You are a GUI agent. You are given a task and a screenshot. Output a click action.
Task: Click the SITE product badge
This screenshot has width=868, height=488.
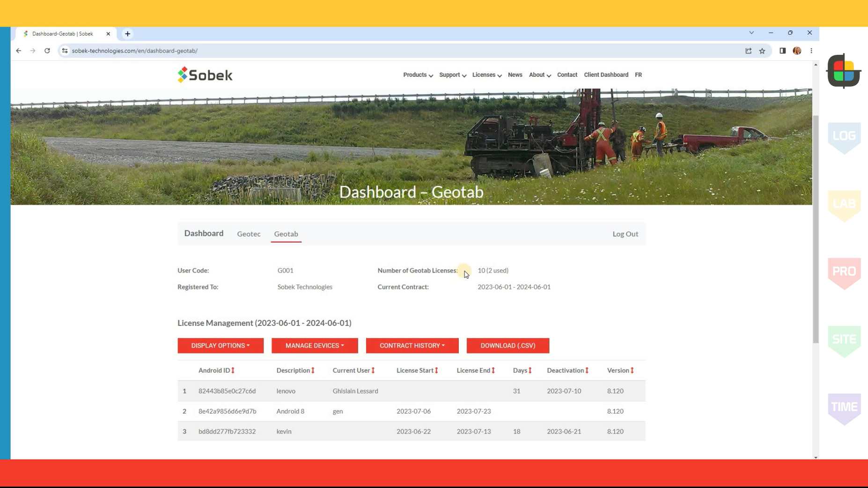tap(844, 341)
